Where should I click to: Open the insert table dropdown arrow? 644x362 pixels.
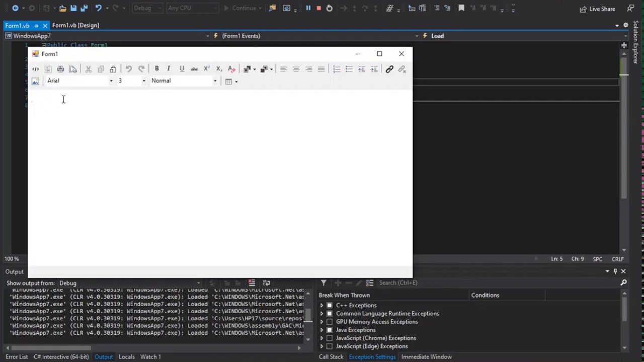click(x=236, y=81)
